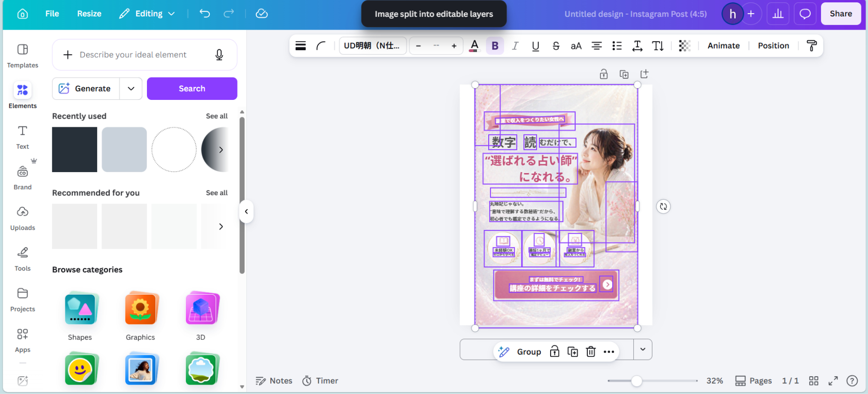The height and width of the screenshot is (394, 868).
Task: Open border weight lines icon
Action: tap(300, 45)
